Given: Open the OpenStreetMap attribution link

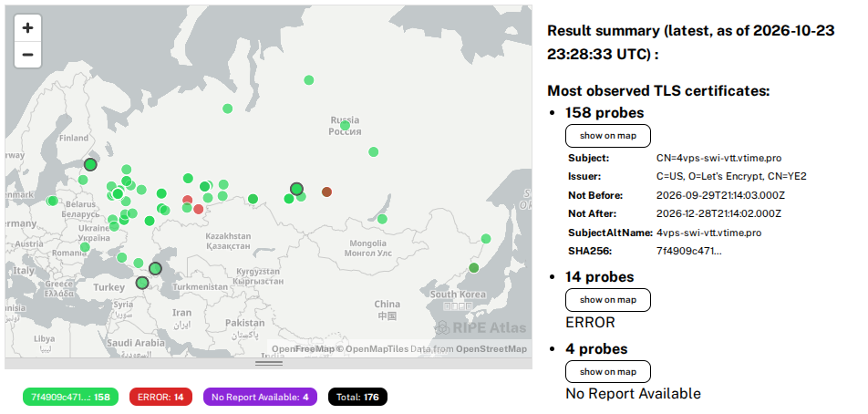Looking at the screenshot, I should [491, 348].
